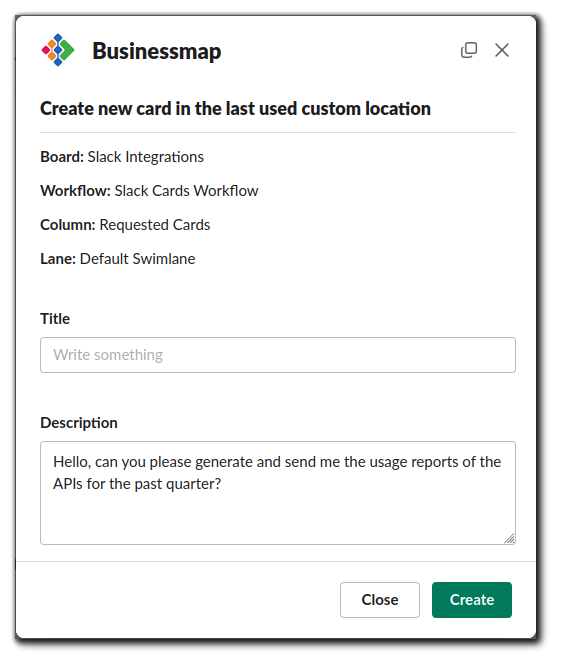Click the Lane label

[58, 259]
